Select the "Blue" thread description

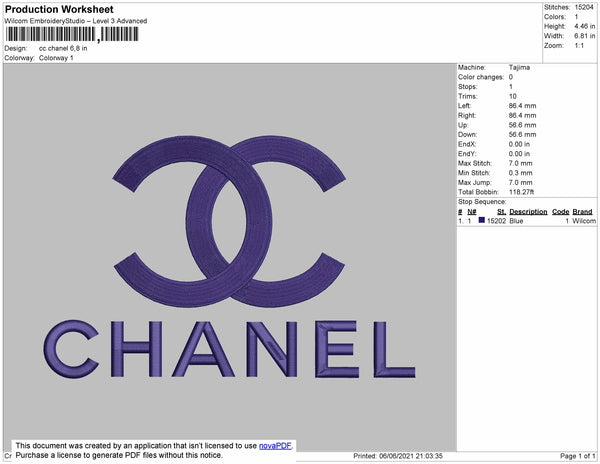coord(516,221)
